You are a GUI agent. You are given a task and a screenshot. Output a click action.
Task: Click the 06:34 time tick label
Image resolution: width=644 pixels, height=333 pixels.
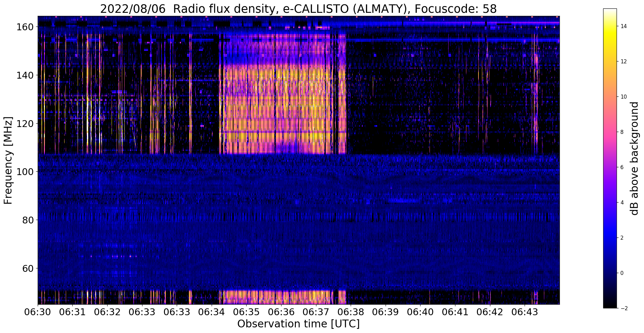point(212,312)
